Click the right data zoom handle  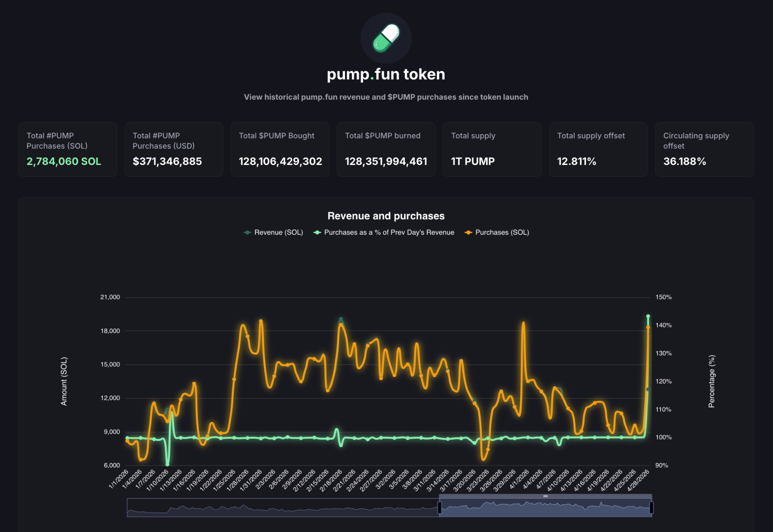[x=651, y=507]
